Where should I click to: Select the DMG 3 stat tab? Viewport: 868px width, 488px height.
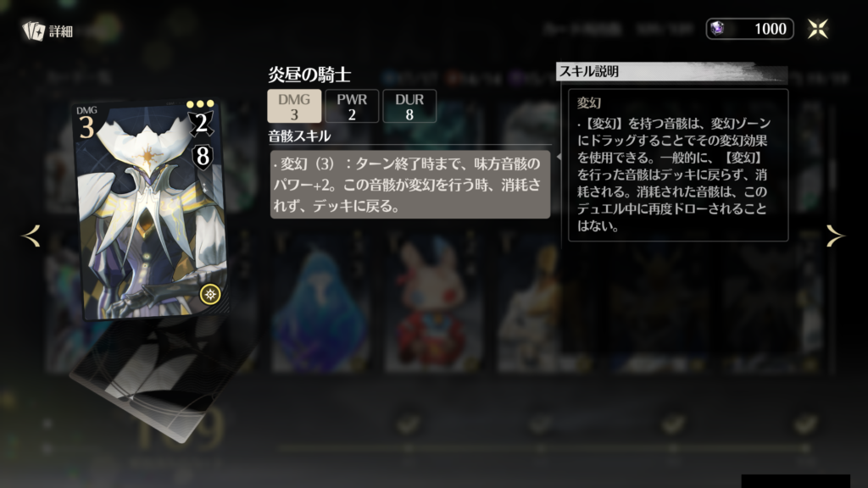[x=294, y=106]
